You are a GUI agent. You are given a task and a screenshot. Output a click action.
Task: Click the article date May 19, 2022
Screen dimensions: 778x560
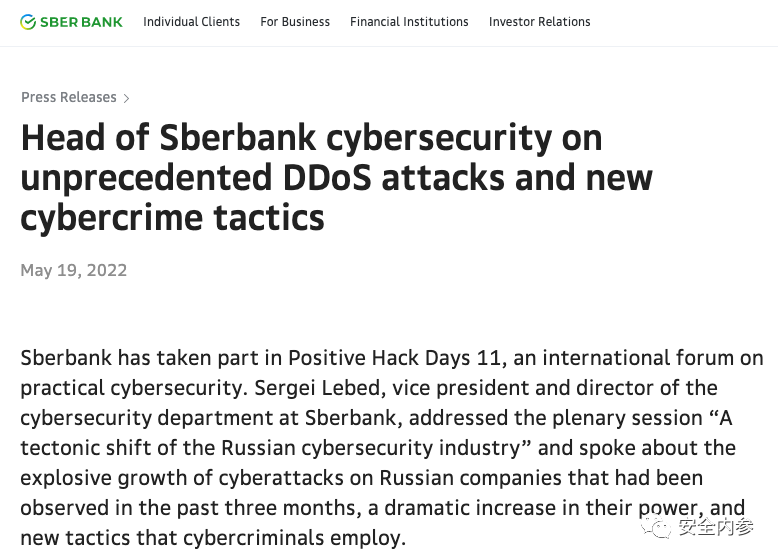point(73,270)
